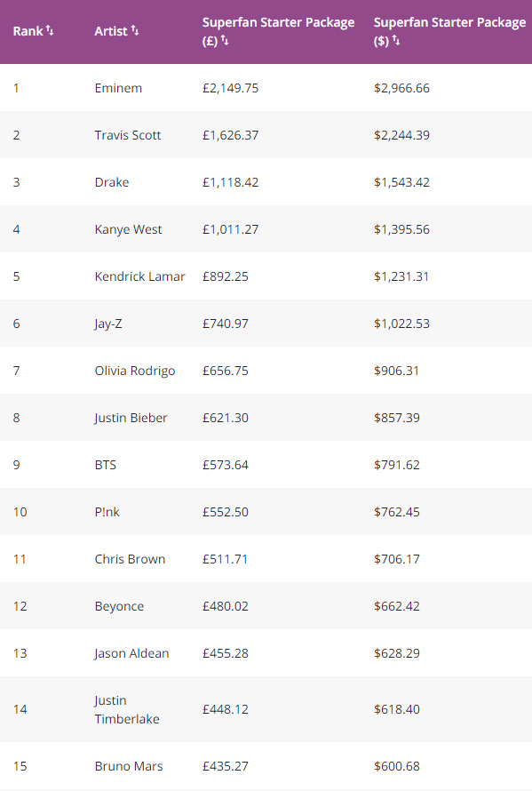Click Kanye West in the artist column

pyautogui.click(x=128, y=229)
